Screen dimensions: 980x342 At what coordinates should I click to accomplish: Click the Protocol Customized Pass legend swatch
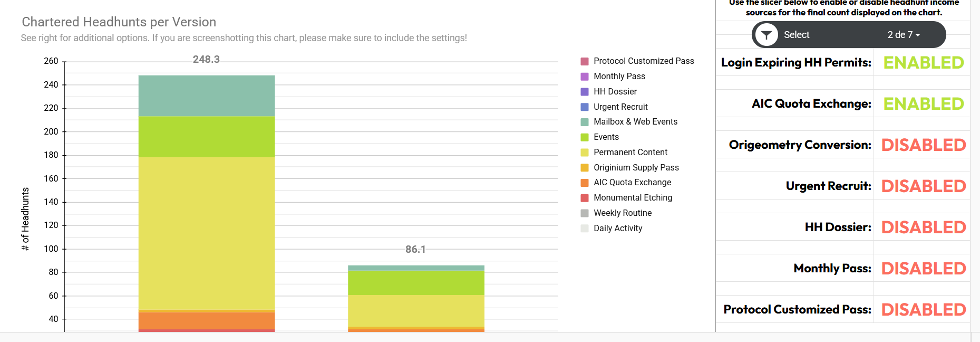click(585, 61)
